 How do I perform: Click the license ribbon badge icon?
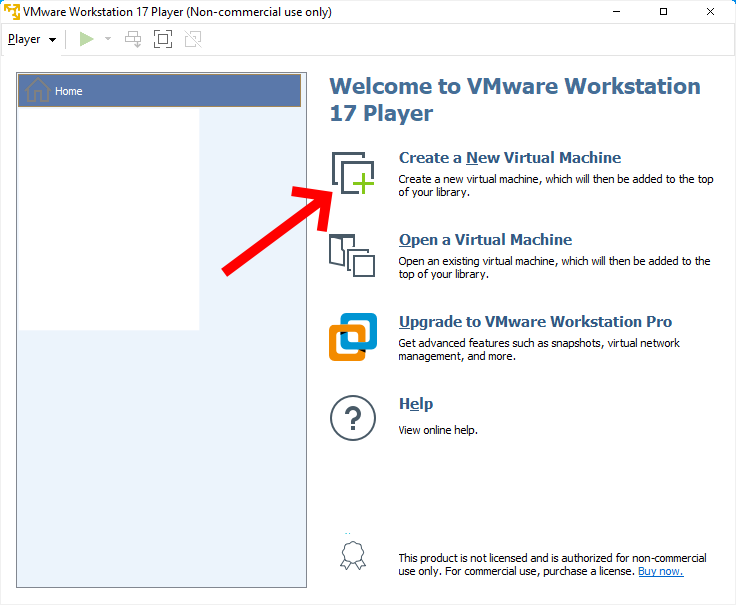pyautogui.click(x=352, y=555)
